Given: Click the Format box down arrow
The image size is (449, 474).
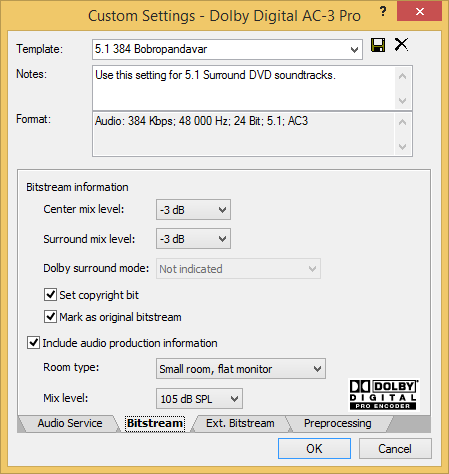Looking at the screenshot, I should (403, 146).
